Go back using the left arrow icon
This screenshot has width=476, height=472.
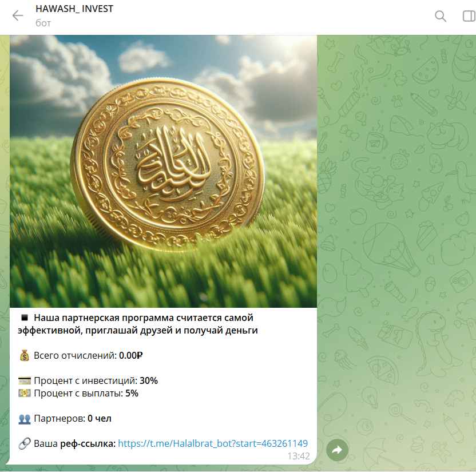coord(18,16)
